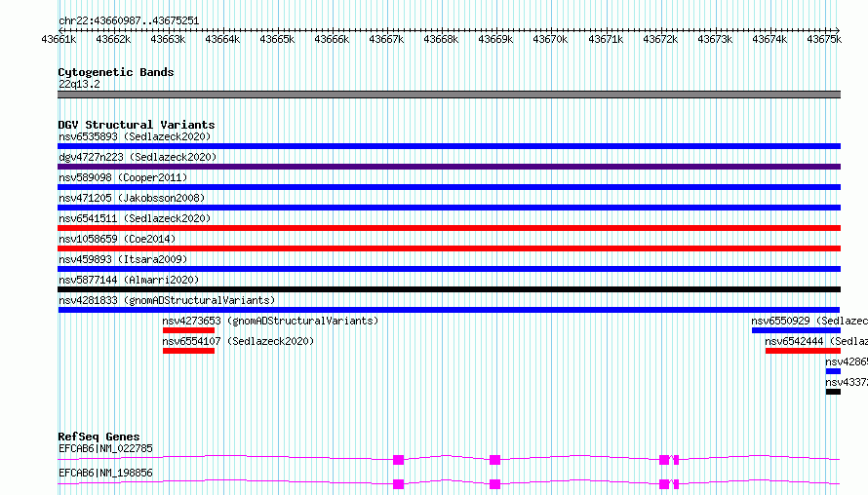
Task: Open the nsv471205 (Jakobsson2008) variant bar
Action: pyautogui.click(x=449, y=208)
